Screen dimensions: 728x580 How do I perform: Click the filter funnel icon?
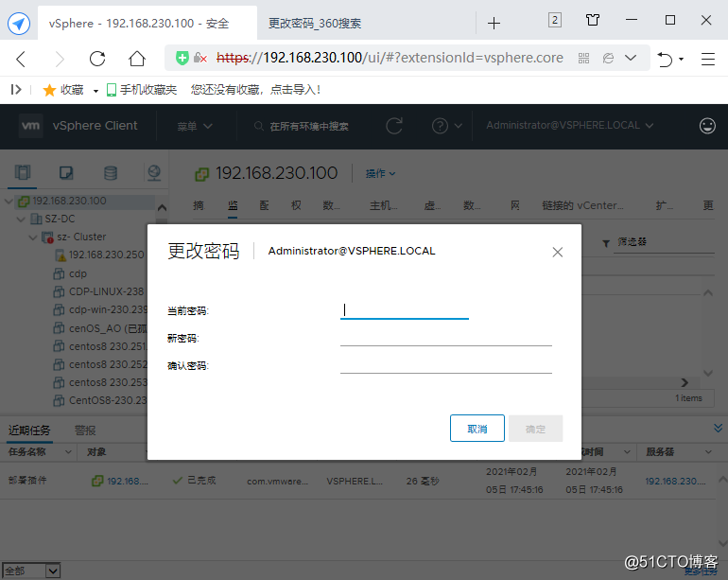coord(606,243)
